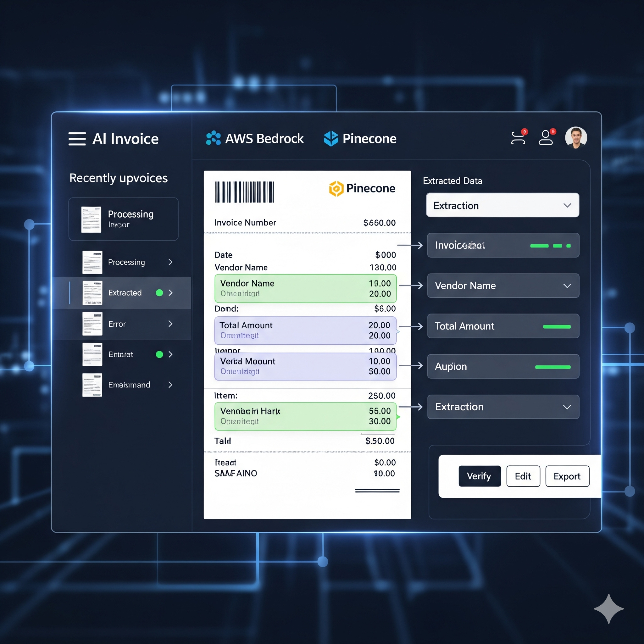Open the lower Extraction dropdown
644x644 pixels.
click(503, 407)
